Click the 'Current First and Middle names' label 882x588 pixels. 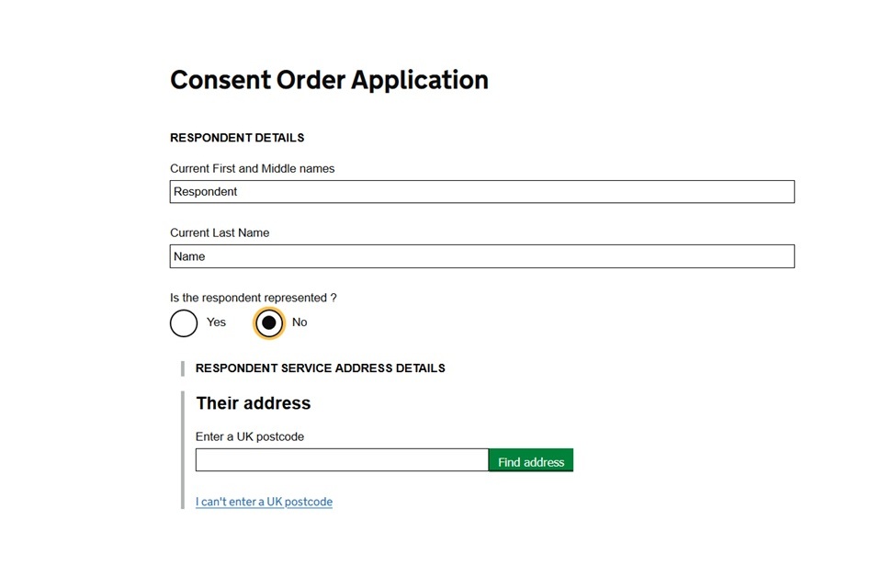click(x=252, y=168)
